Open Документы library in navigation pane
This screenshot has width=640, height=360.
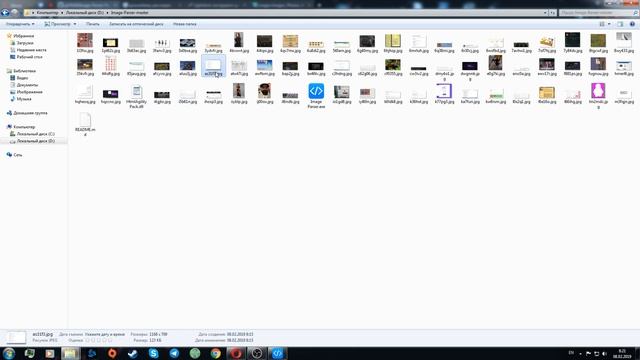coord(27,85)
